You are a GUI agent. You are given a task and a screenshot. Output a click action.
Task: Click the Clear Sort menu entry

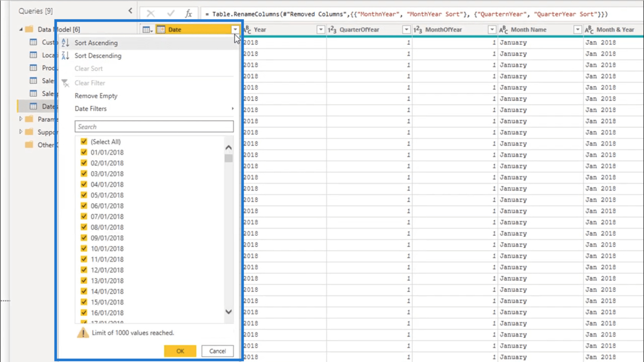coord(89,69)
